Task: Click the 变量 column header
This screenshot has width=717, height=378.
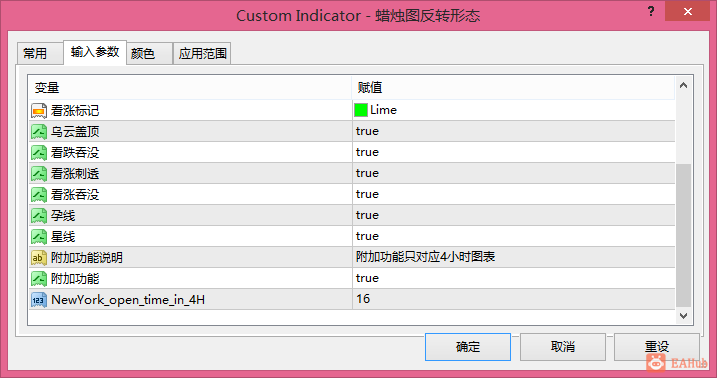Action: (x=190, y=87)
